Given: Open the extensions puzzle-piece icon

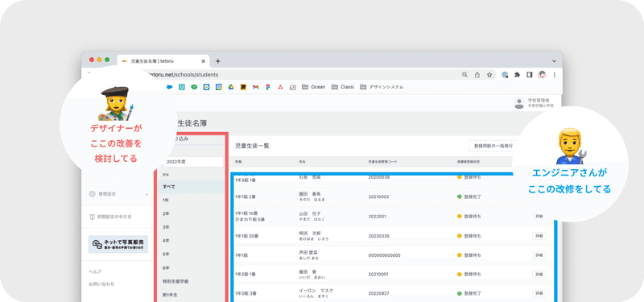Looking at the screenshot, I should (517, 75).
